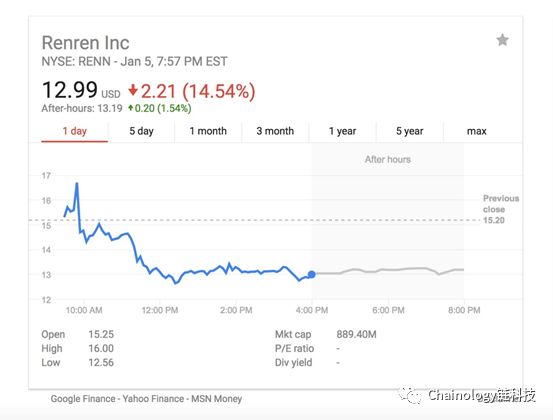Select the 1 day tab
553x420 pixels.
(74, 131)
